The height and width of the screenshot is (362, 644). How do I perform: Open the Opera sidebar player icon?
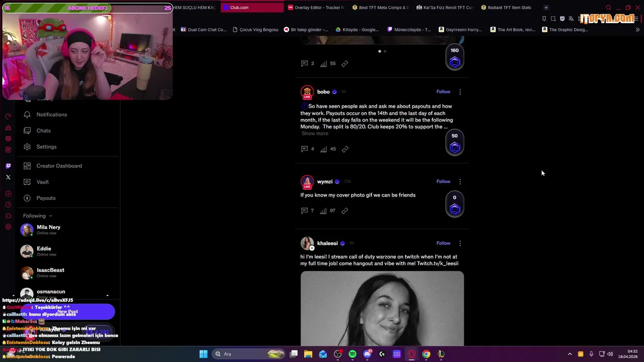8,194
